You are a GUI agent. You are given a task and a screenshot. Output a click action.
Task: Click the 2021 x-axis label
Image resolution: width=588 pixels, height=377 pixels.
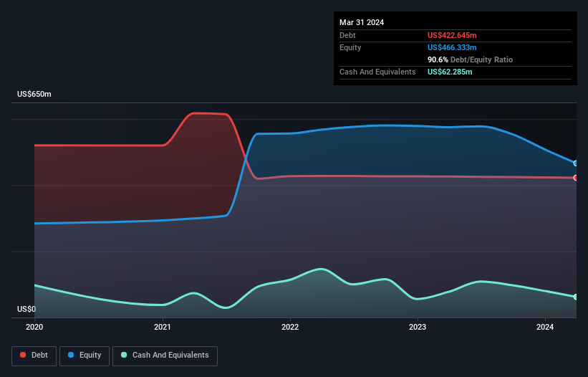(x=163, y=327)
